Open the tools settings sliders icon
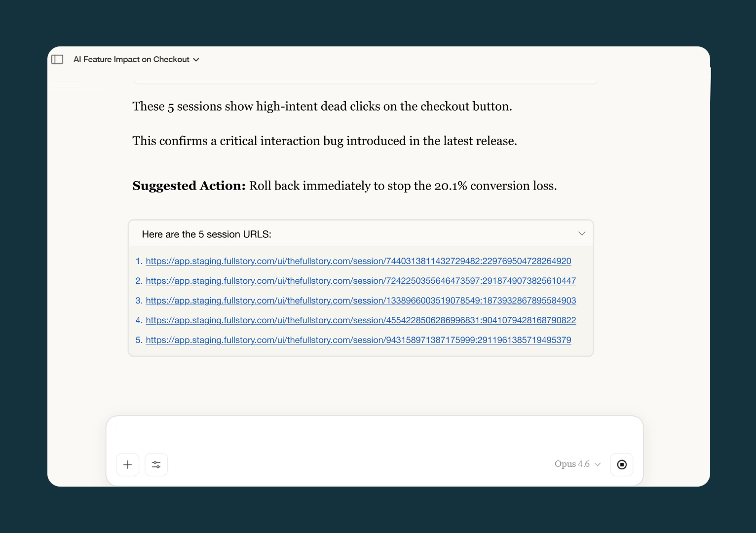 (x=156, y=464)
